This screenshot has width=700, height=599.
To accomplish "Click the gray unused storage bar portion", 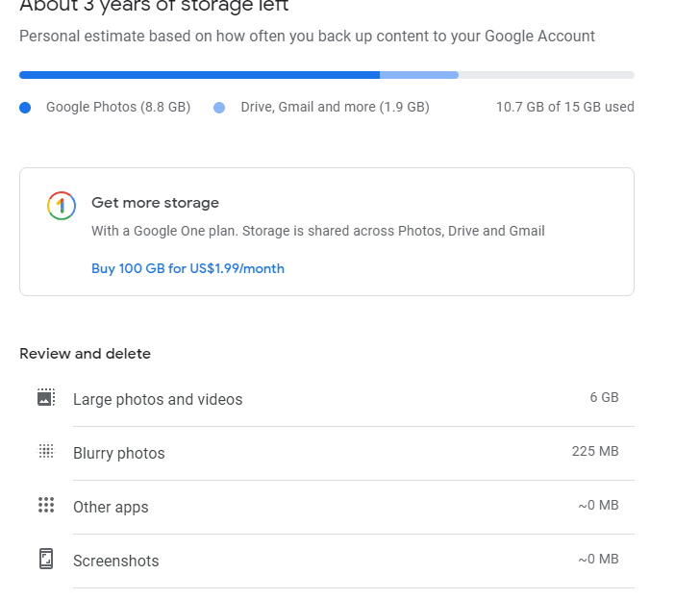I will 546,74.
